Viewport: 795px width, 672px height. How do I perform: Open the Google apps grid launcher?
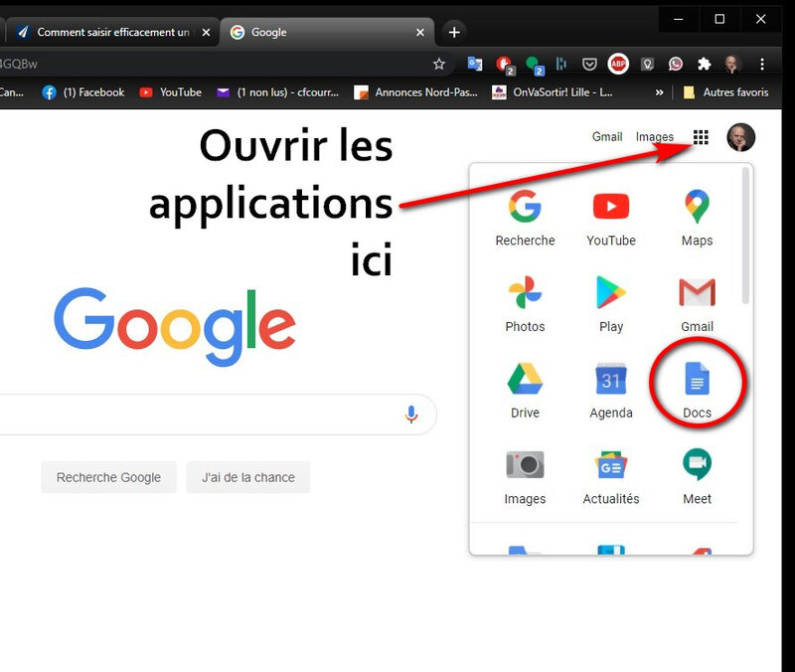[701, 137]
